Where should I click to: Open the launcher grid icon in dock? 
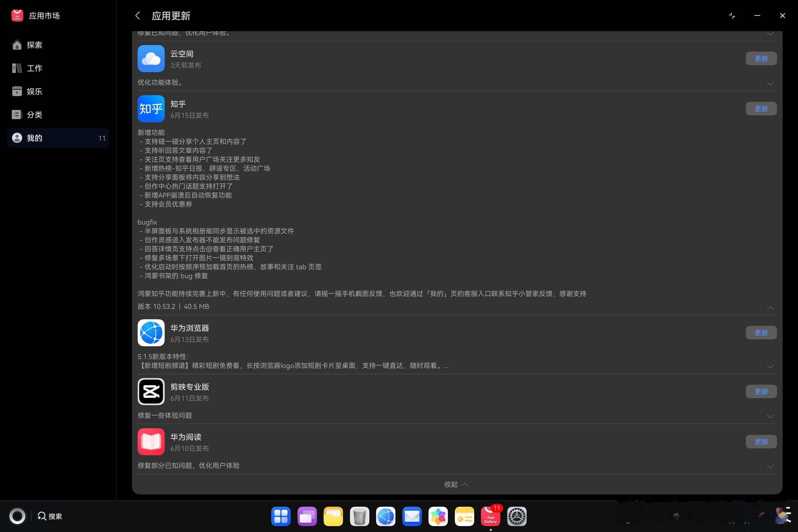[281, 516]
